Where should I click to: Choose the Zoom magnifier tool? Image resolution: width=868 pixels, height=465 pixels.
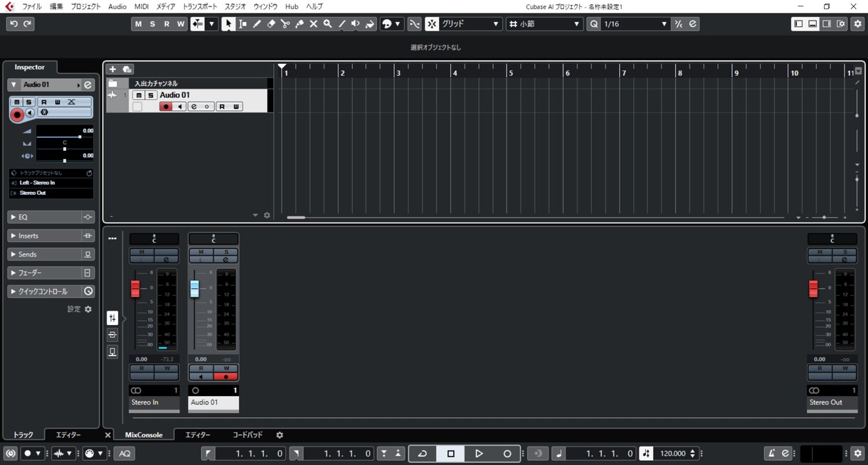tap(327, 24)
